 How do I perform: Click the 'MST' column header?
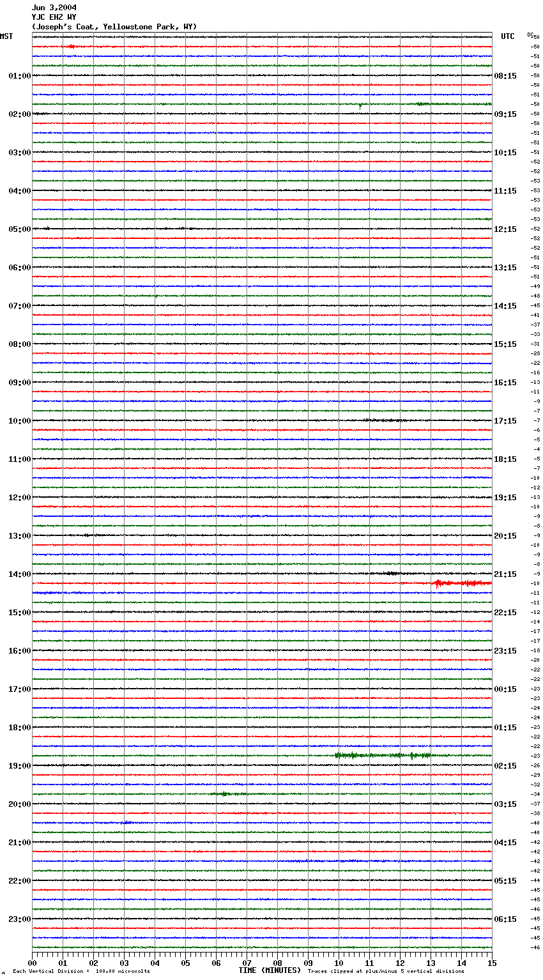pos(6,36)
